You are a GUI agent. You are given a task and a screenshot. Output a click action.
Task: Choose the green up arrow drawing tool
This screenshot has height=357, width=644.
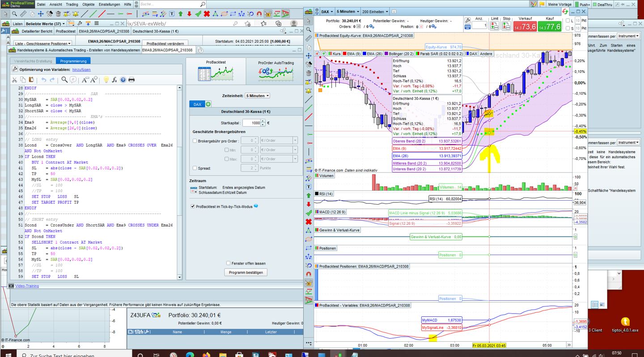181,14
